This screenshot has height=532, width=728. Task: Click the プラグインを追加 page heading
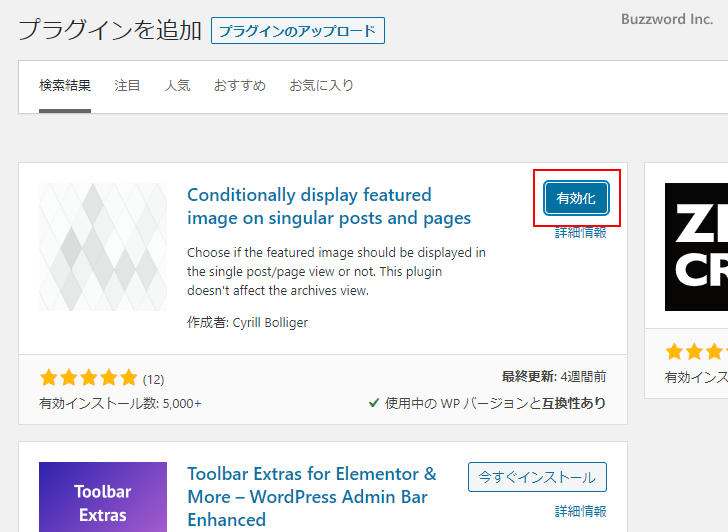tap(110, 30)
